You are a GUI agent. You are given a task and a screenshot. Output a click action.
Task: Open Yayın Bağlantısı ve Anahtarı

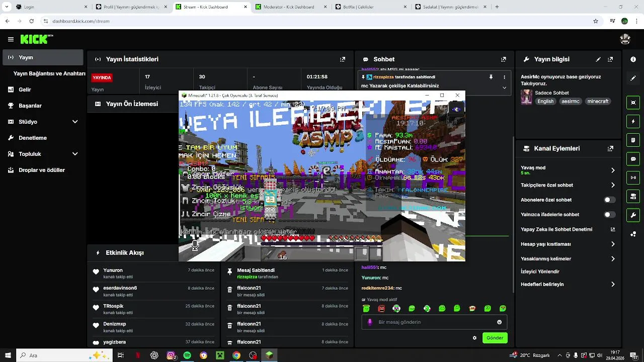[49, 73]
